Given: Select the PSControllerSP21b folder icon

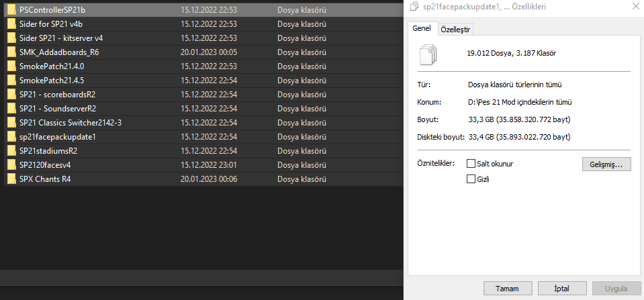Looking at the screenshot, I should 11,10.
